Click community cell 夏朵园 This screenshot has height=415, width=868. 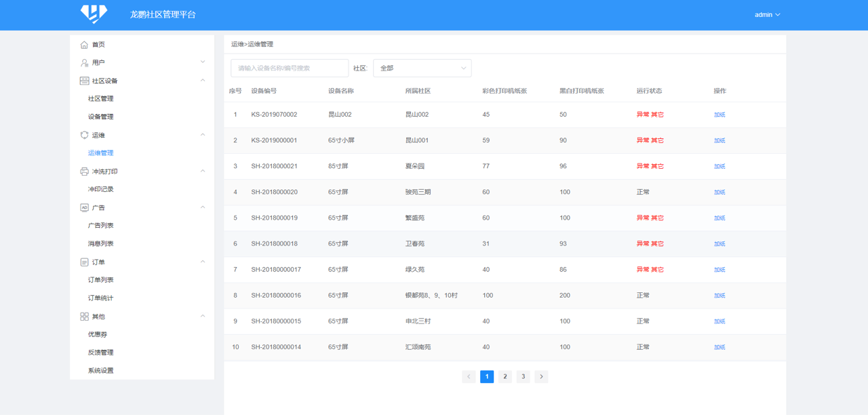415,166
